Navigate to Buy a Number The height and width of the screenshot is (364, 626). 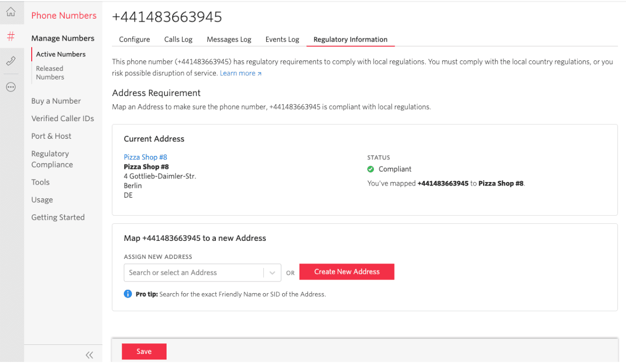pyautogui.click(x=56, y=101)
